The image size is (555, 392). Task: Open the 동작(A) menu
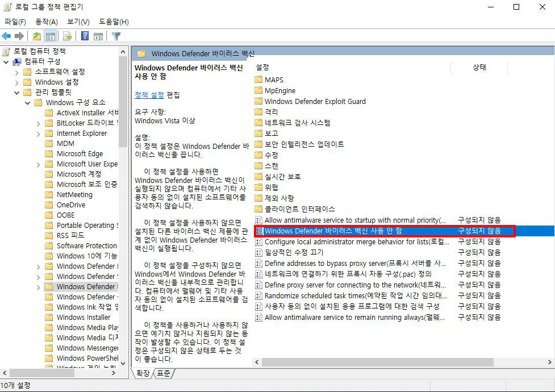47,22
